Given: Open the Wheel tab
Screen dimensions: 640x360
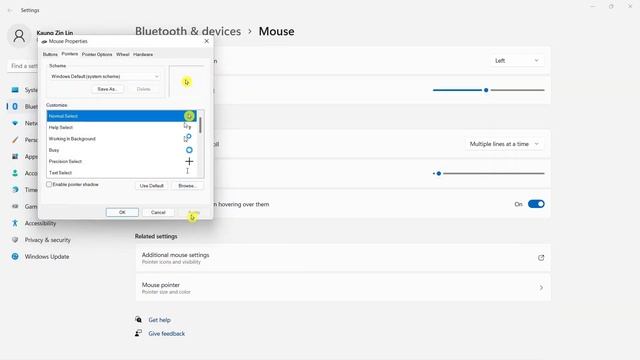Looking at the screenshot, I should tap(122, 54).
